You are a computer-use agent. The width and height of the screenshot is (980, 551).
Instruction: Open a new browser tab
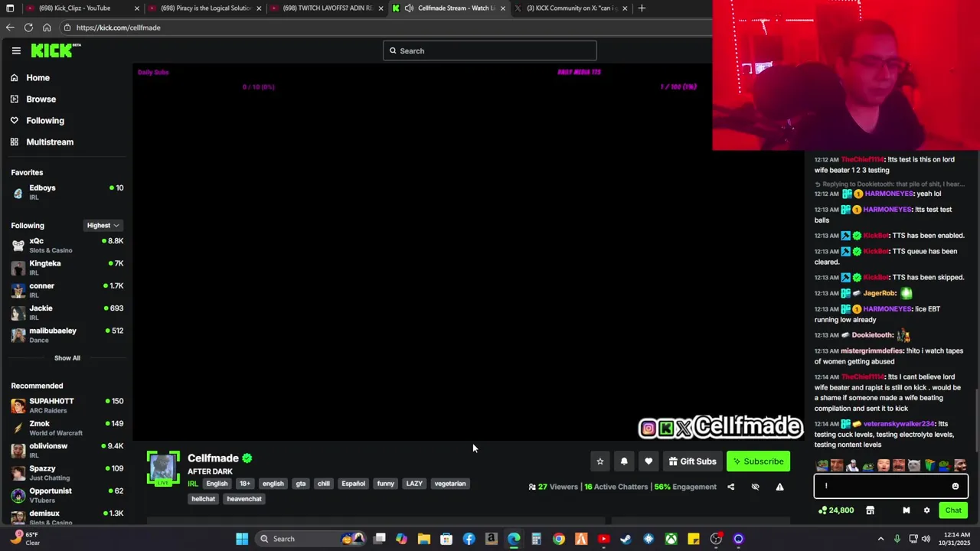(642, 8)
